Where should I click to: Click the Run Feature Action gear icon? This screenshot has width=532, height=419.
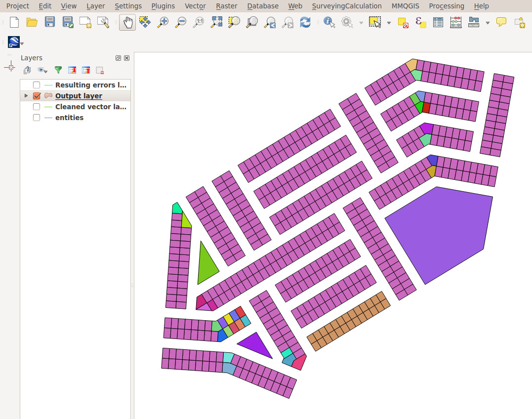point(347,22)
